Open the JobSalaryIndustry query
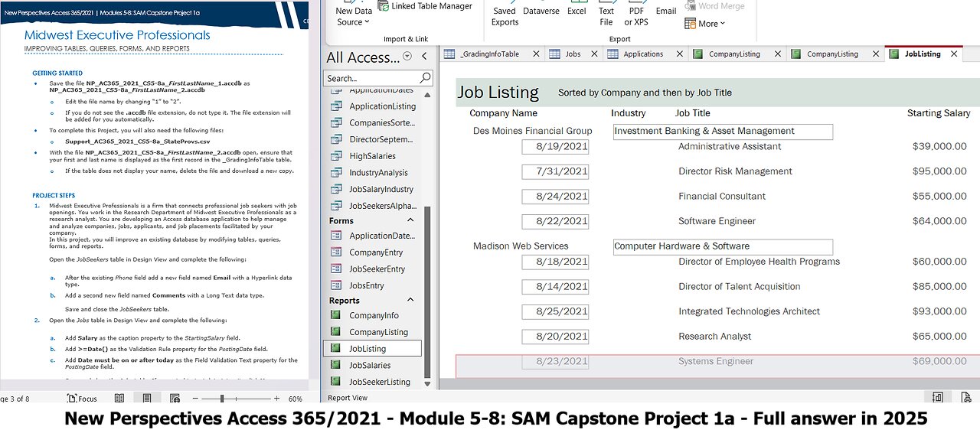This screenshot has height=433, width=980. (374, 189)
